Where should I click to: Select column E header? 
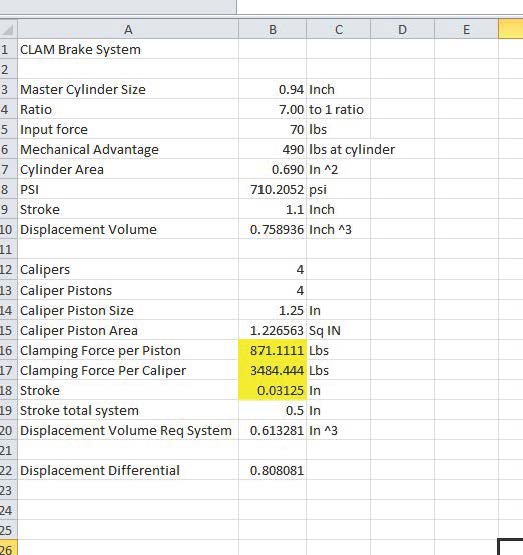[466, 29]
